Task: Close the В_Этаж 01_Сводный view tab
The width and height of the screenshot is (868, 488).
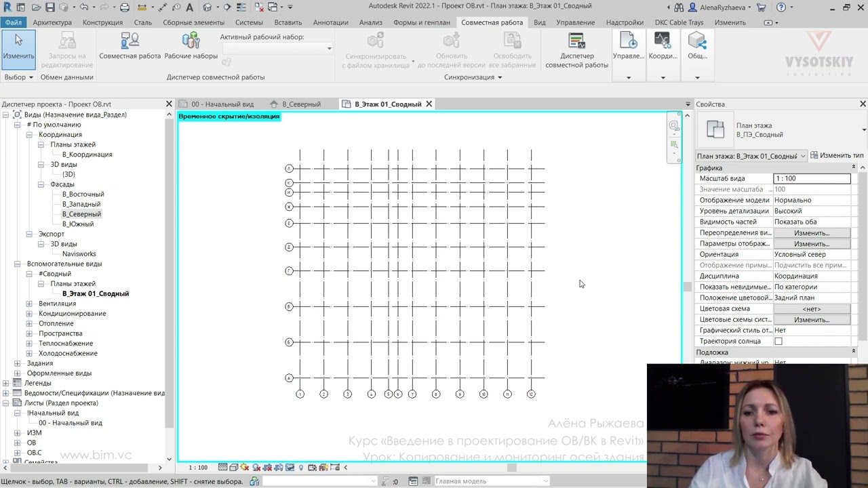Action: (x=429, y=104)
